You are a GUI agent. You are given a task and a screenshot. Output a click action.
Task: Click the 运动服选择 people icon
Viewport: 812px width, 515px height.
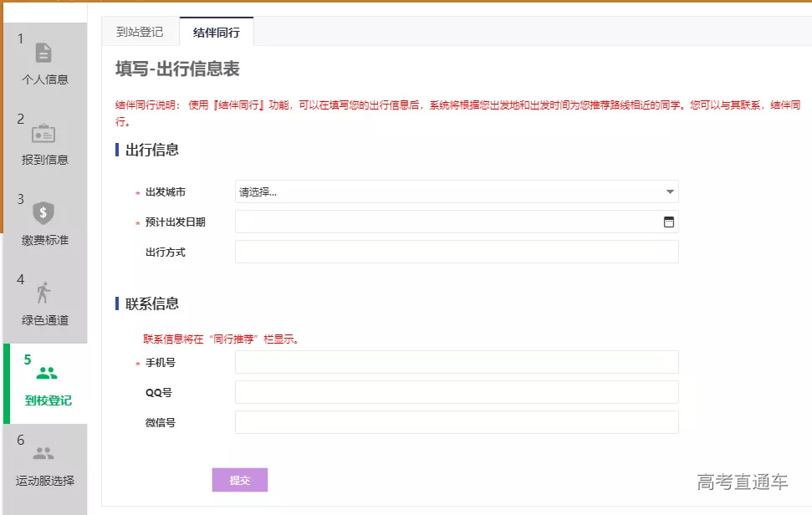point(42,454)
